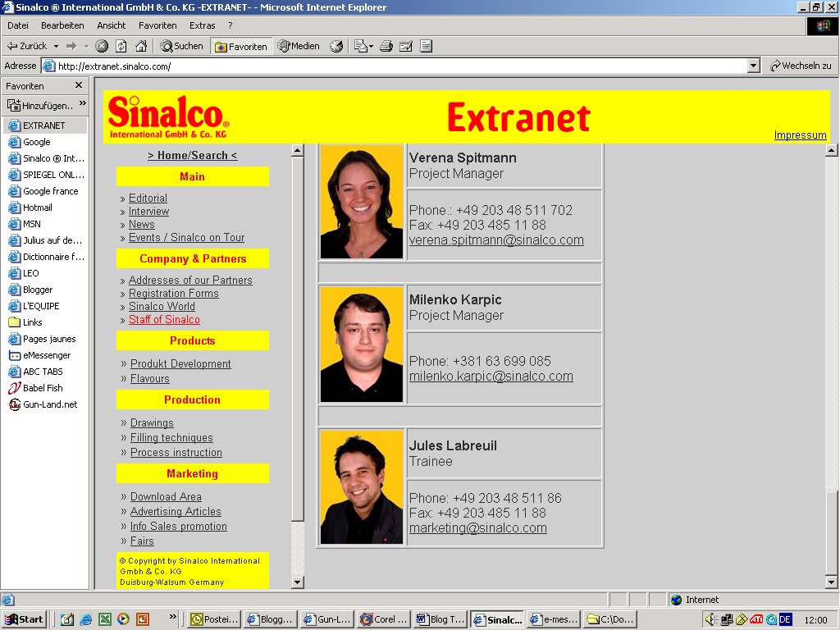Screen dimensions: 840x630
Task: Click Hinzufügen in the favorites panel
Action: click(x=40, y=105)
